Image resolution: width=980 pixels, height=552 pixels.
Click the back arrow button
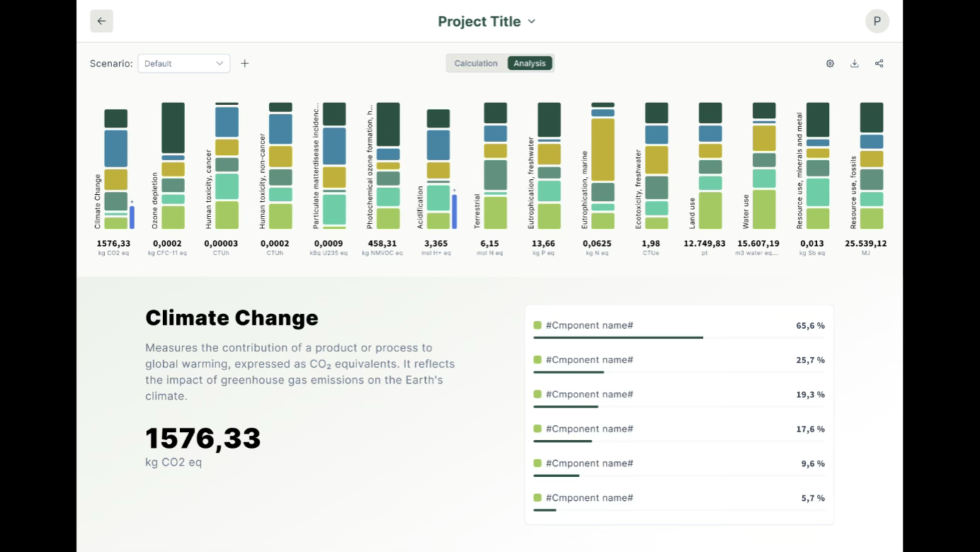pos(101,21)
